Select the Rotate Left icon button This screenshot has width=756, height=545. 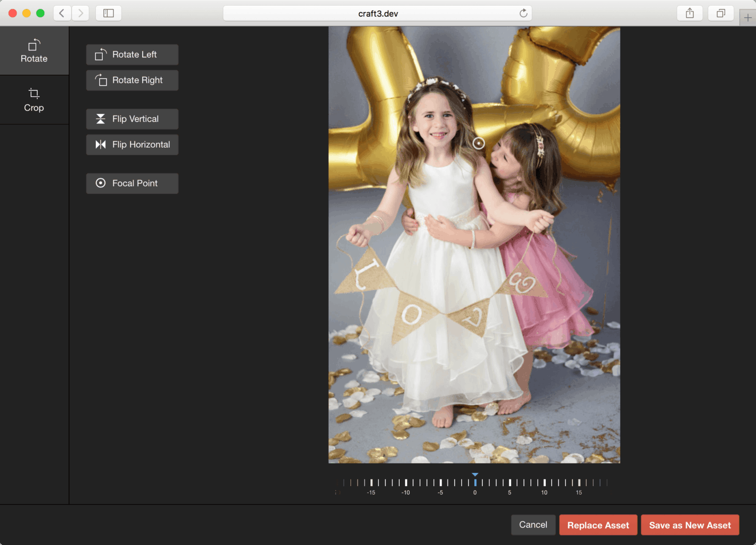(x=100, y=54)
